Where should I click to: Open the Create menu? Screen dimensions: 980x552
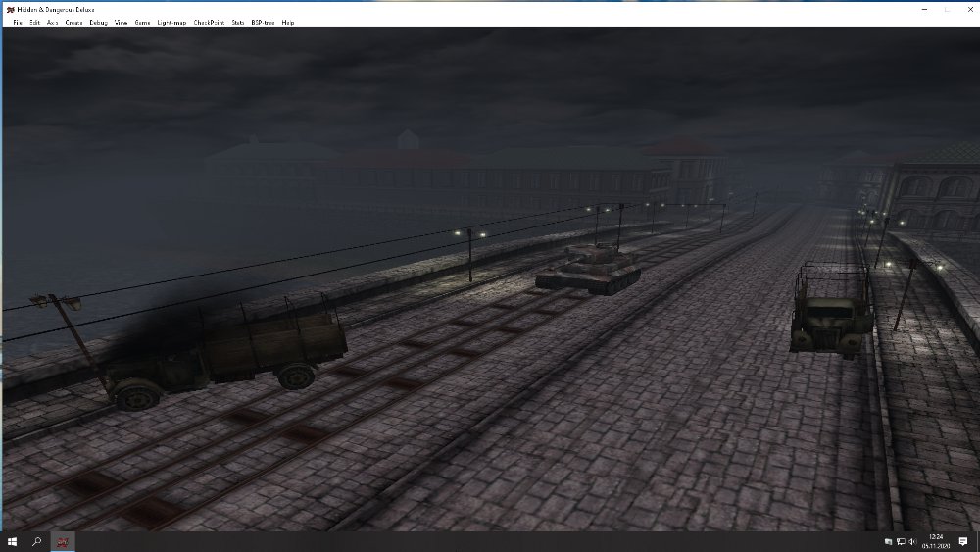click(x=73, y=22)
